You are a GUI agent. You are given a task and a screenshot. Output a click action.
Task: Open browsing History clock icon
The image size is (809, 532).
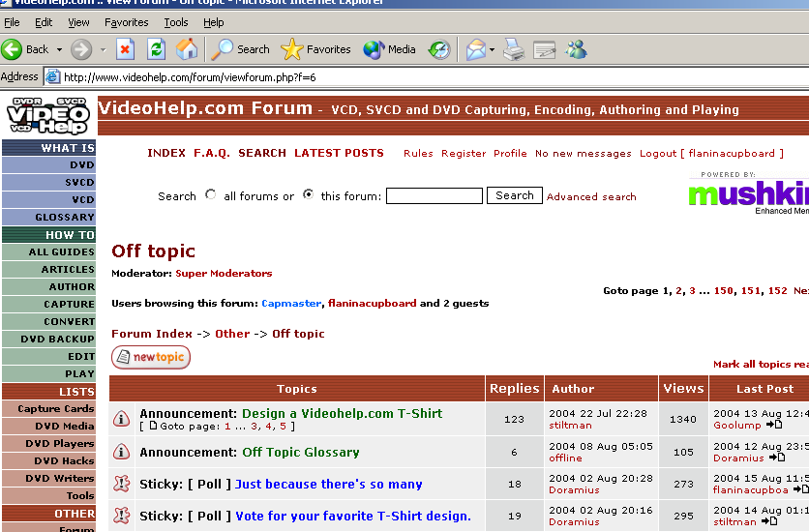click(439, 50)
